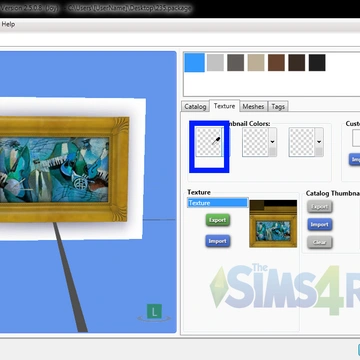The image size is (360, 360).
Task: Open the Meshes tab
Action: coord(253,107)
